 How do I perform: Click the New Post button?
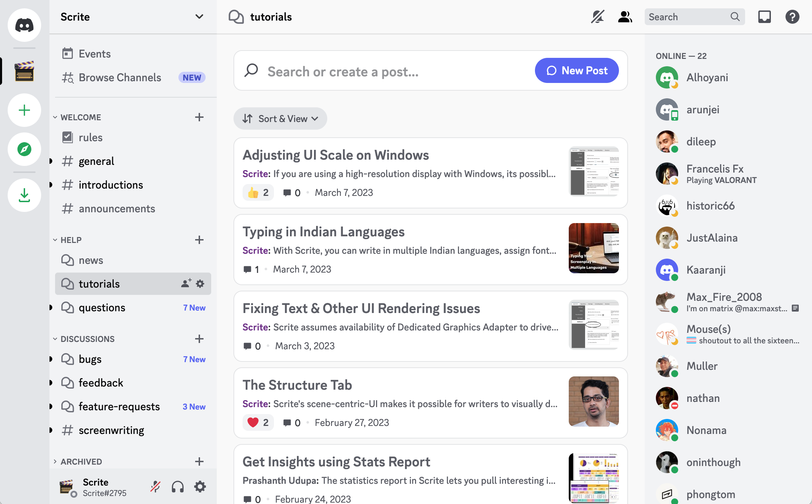577,70
